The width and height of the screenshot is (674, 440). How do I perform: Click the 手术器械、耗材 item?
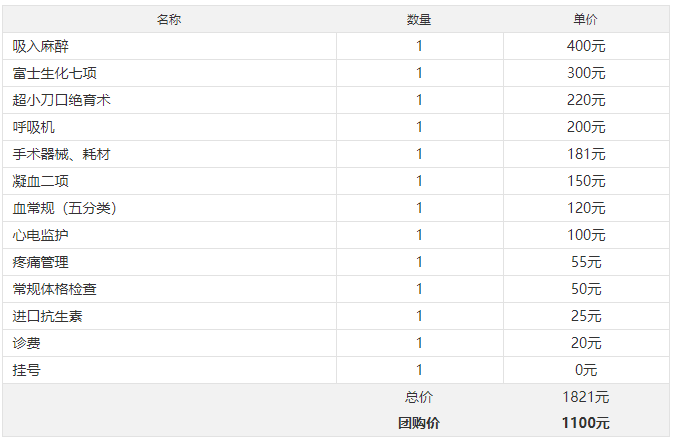(61, 154)
